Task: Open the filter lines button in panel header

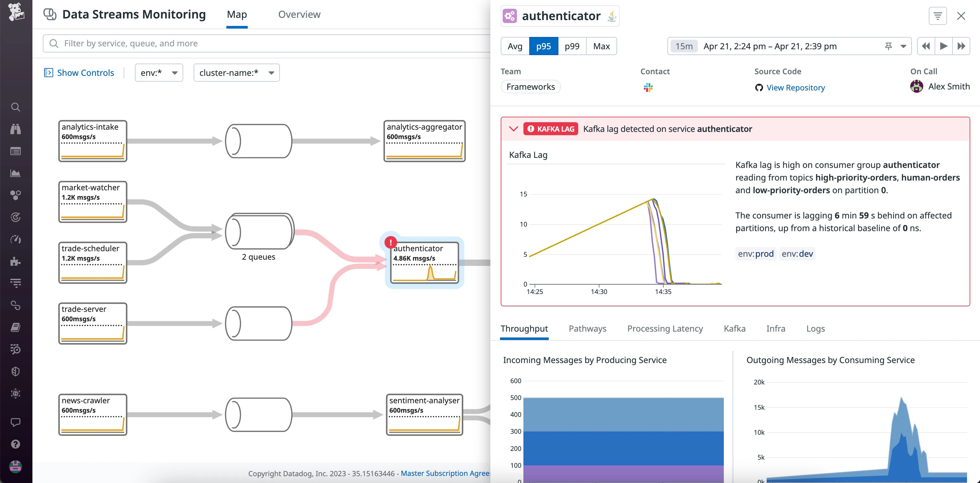Action: (x=938, y=16)
